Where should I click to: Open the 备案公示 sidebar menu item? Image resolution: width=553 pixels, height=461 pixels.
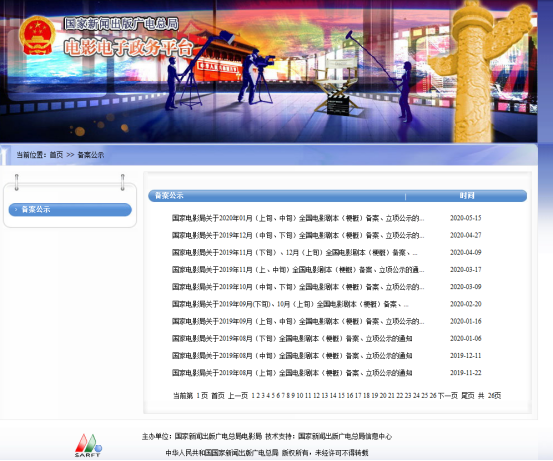[x=70, y=210]
